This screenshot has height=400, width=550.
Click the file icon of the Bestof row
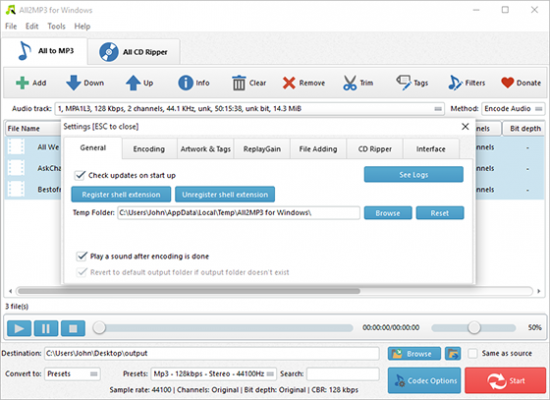coord(16,189)
